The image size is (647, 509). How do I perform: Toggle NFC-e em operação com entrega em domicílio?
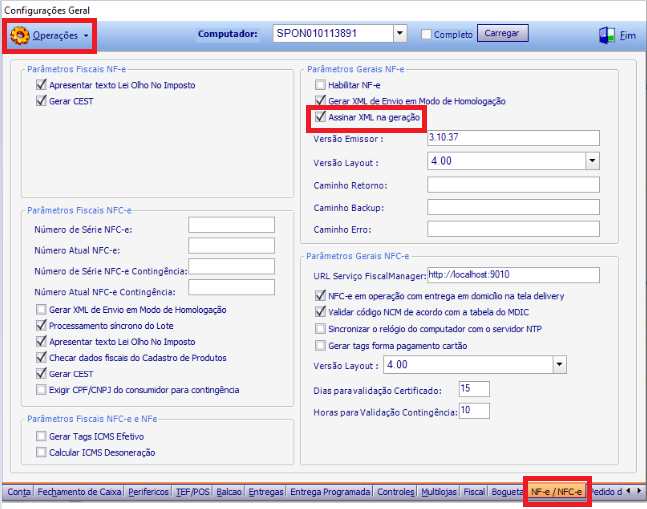tap(320, 296)
